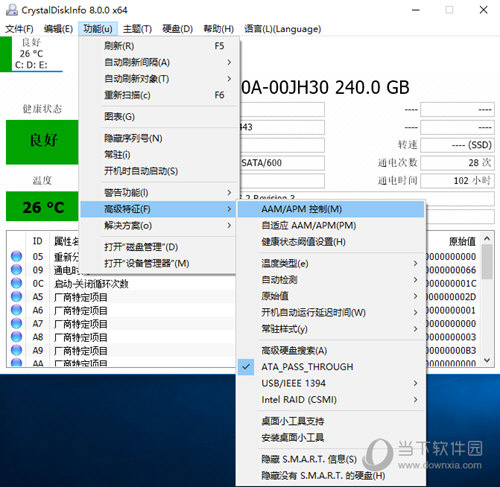Toggle the checked ATA_PASS_THROUGH option
The width and height of the screenshot is (500, 487).
click(331, 367)
